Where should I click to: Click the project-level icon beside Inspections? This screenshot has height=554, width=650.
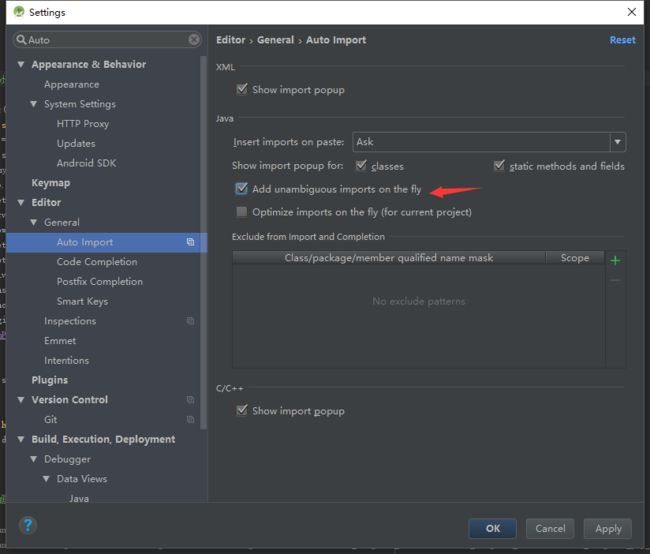pyautogui.click(x=190, y=321)
